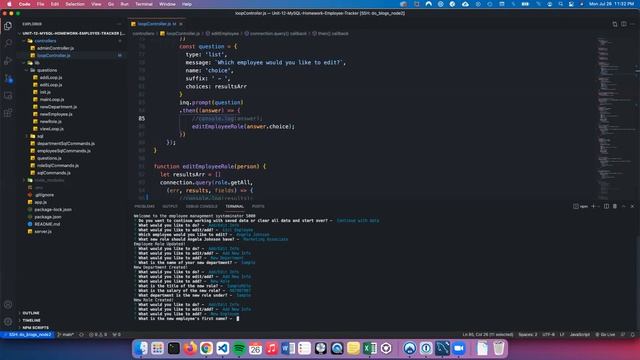This screenshot has height=360, width=640.
Task: Open the Manage gear in activity bar
Action: [8, 322]
